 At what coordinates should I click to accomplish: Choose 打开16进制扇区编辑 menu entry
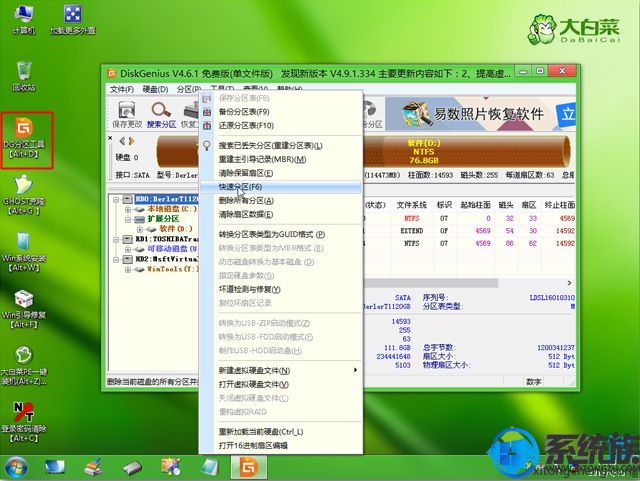pyautogui.click(x=281, y=446)
